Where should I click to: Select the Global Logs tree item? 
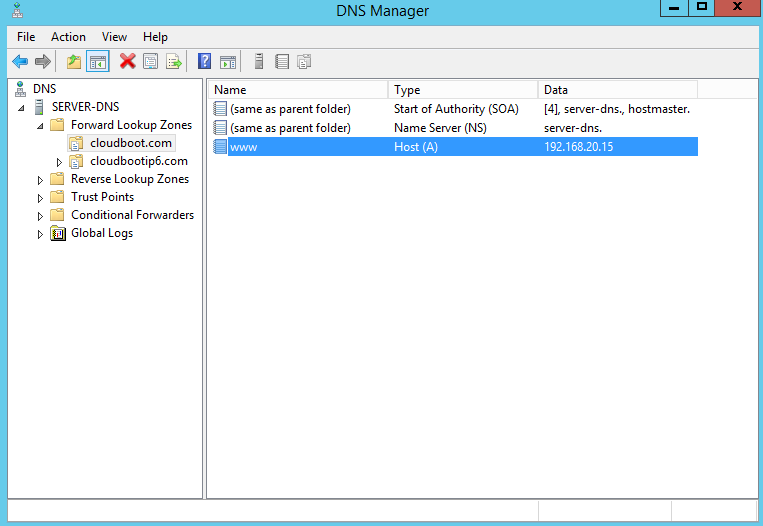(101, 233)
